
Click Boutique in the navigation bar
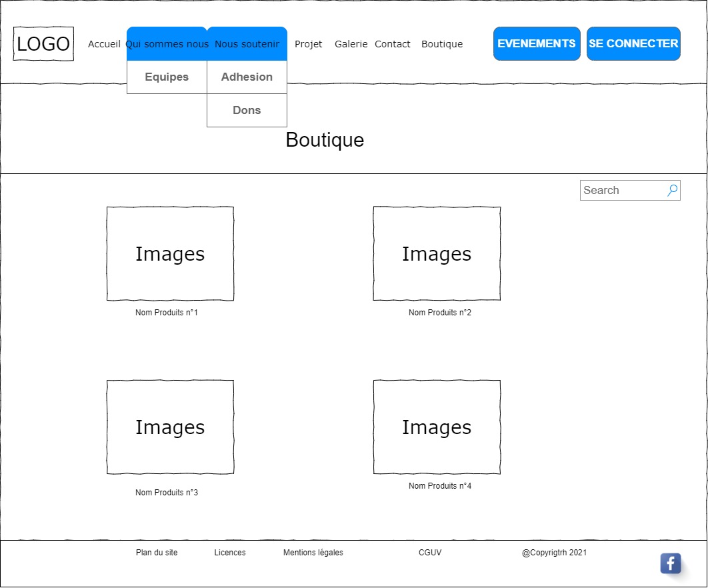click(x=441, y=44)
